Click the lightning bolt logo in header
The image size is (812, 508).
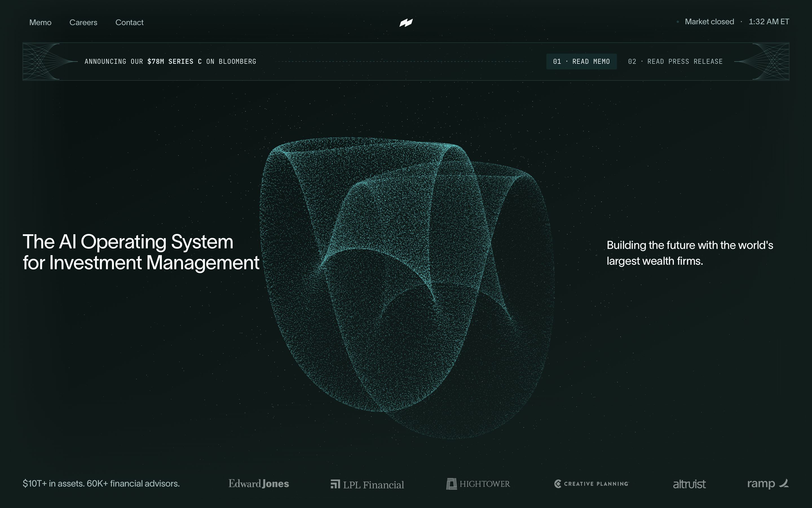pos(406,23)
